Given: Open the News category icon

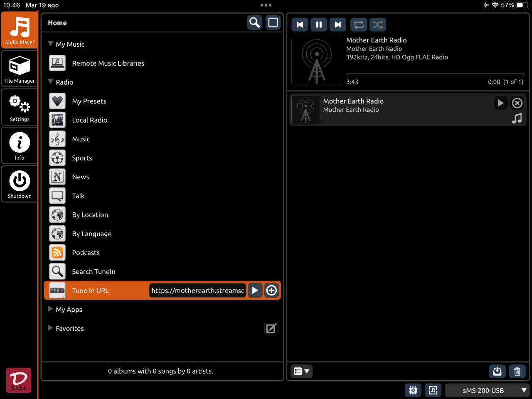Looking at the screenshot, I should coord(57,177).
